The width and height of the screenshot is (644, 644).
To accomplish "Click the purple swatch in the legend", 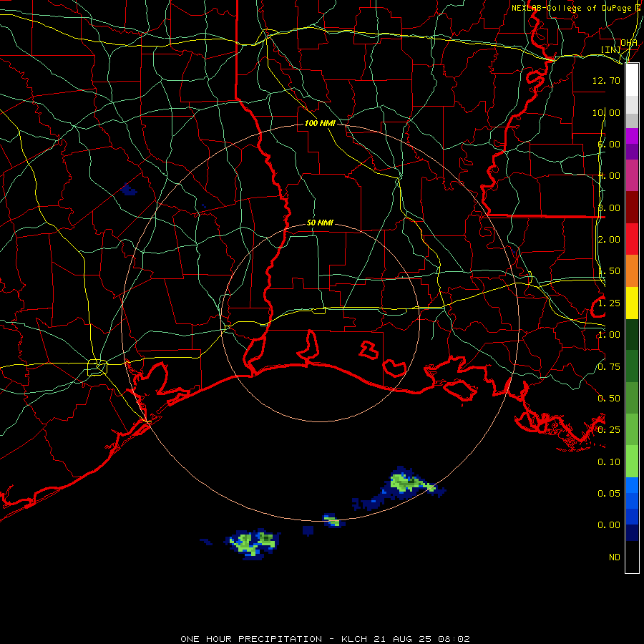I will (632, 152).
